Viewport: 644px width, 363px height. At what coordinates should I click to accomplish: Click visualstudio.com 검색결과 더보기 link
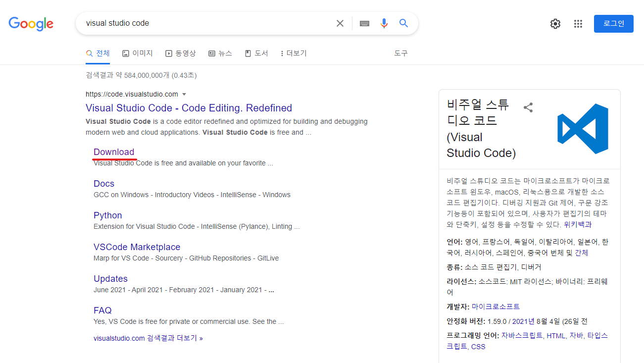point(148,338)
